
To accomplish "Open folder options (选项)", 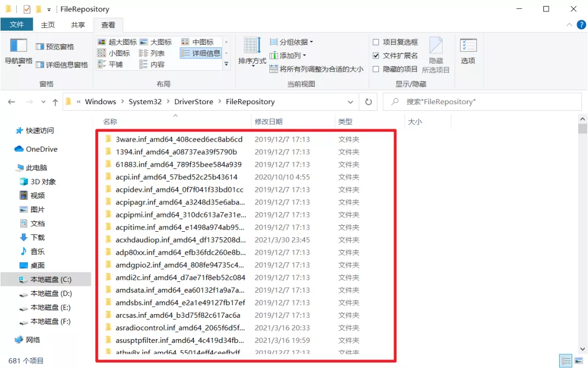I will click(x=468, y=52).
